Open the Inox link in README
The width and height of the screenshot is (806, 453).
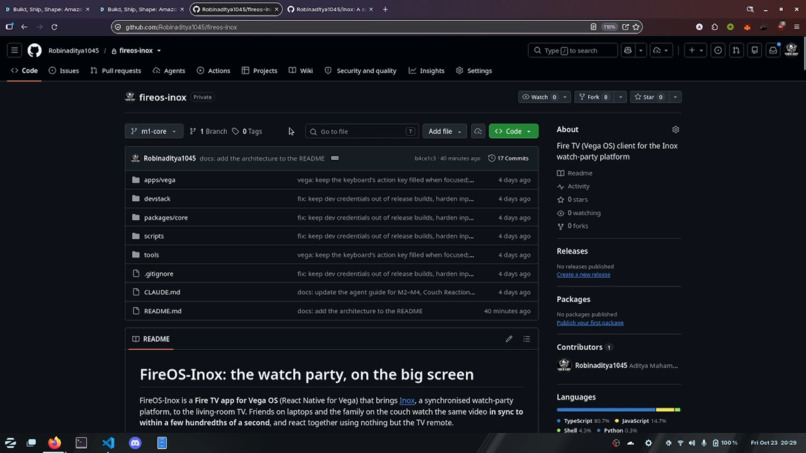point(407,401)
